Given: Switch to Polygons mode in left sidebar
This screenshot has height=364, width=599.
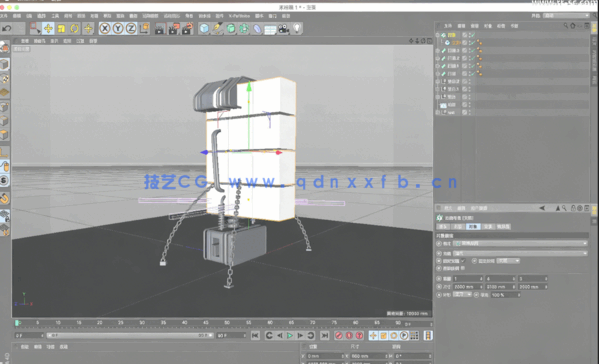Looking at the screenshot, I should [4, 135].
